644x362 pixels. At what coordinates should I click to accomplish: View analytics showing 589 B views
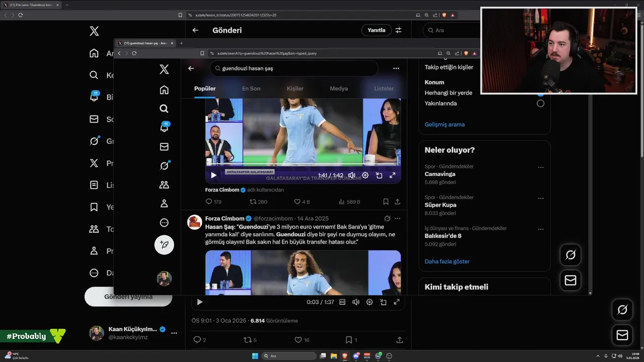tap(350, 202)
